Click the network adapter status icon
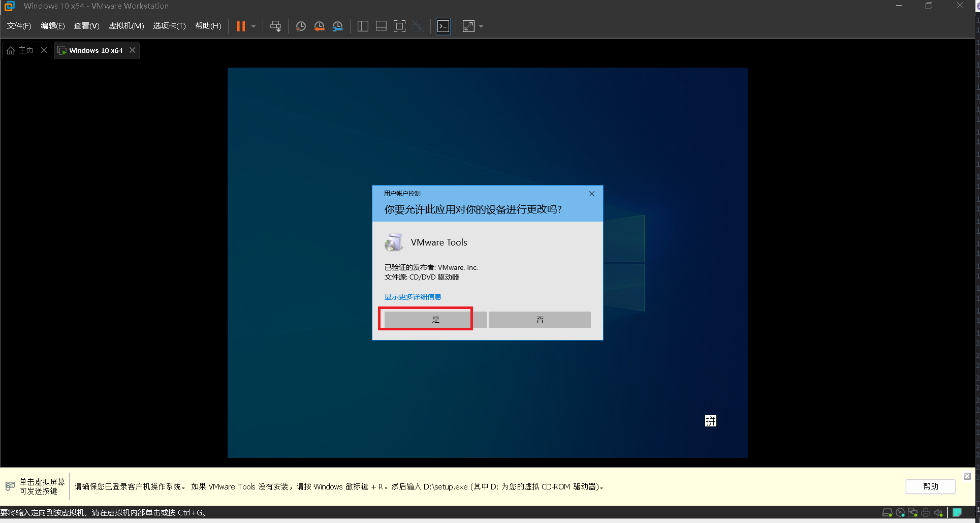 click(913, 512)
